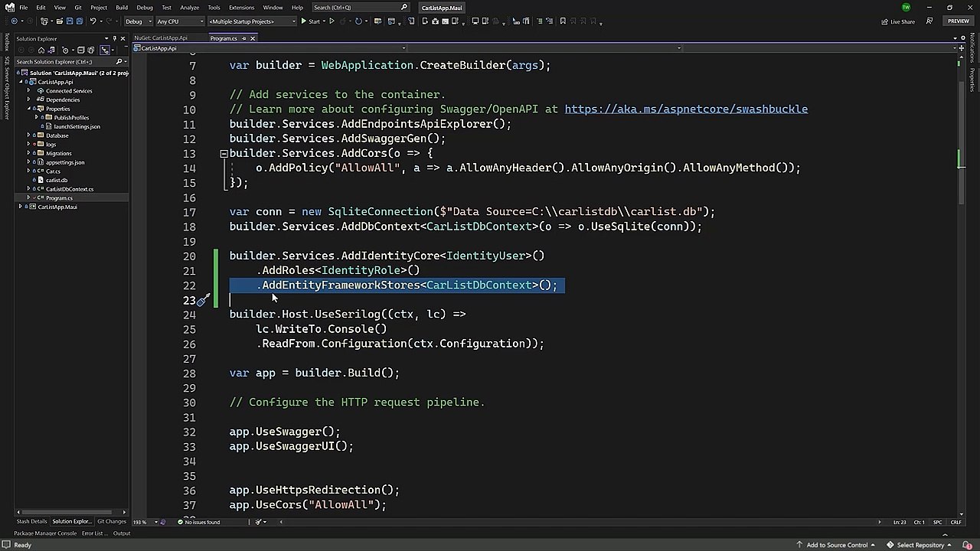Click the Open File icon in the toolbar
Screen dimensions: 980x551
60,21
